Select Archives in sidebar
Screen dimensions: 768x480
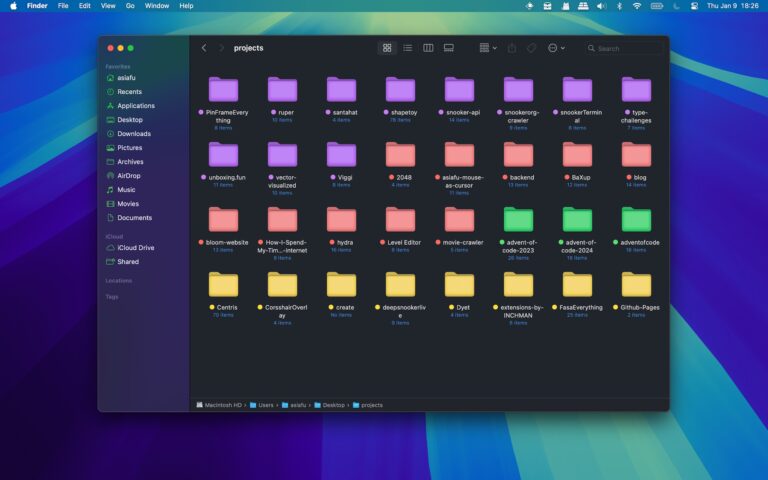click(x=130, y=162)
